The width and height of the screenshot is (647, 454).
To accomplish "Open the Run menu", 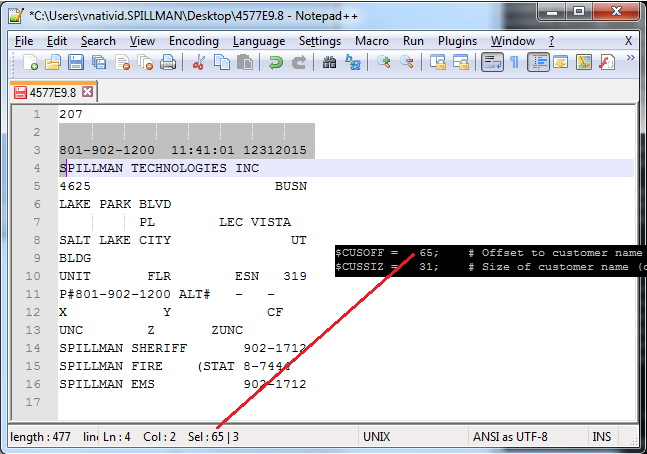I will pyautogui.click(x=413, y=41).
